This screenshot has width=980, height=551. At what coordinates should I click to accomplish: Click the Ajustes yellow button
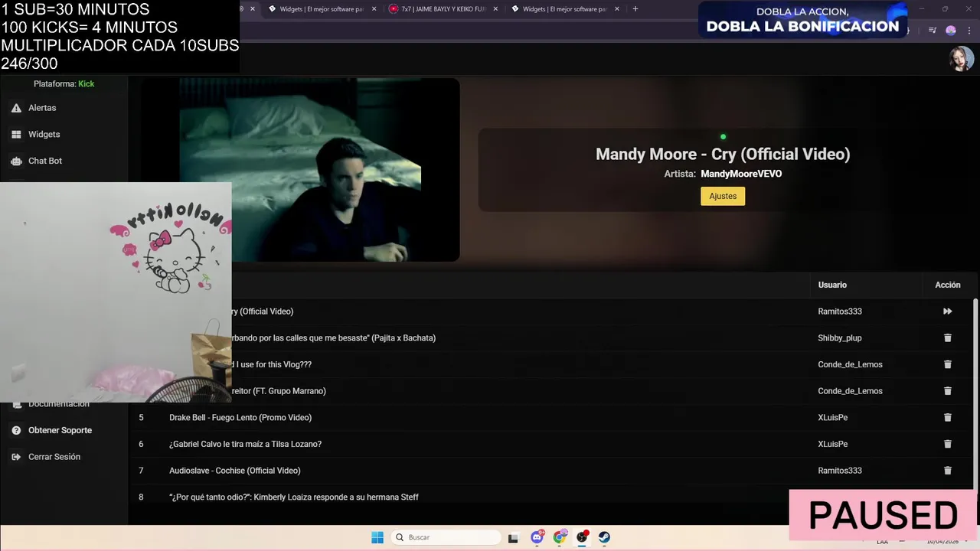click(x=723, y=196)
